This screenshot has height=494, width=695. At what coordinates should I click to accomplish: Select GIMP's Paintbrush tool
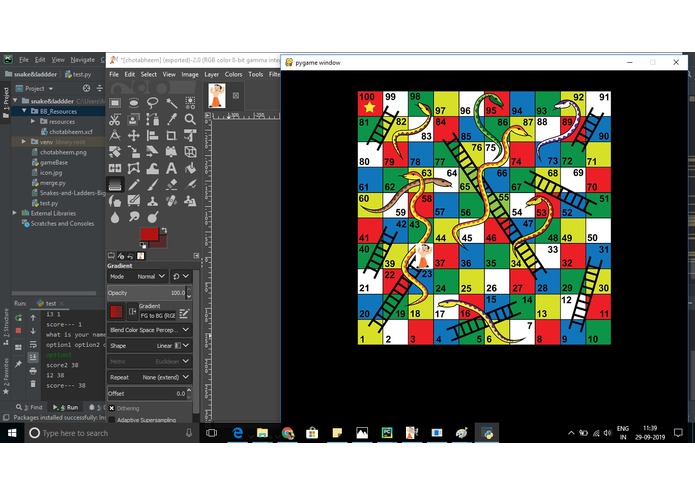(x=152, y=185)
